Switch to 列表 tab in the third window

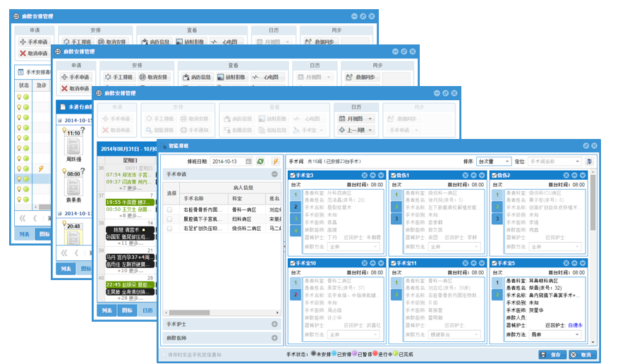click(107, 310)
